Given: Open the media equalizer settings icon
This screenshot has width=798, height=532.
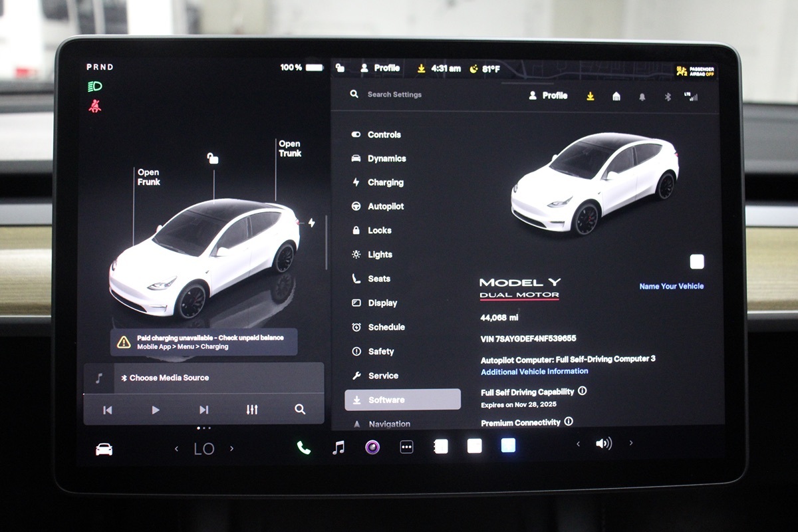Looking at the screenshot, I should (252, 410).
